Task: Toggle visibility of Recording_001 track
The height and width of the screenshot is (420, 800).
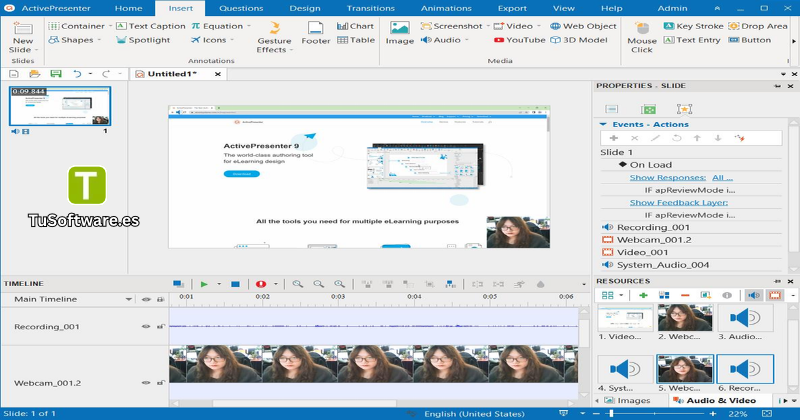Action: coord(146,327)
